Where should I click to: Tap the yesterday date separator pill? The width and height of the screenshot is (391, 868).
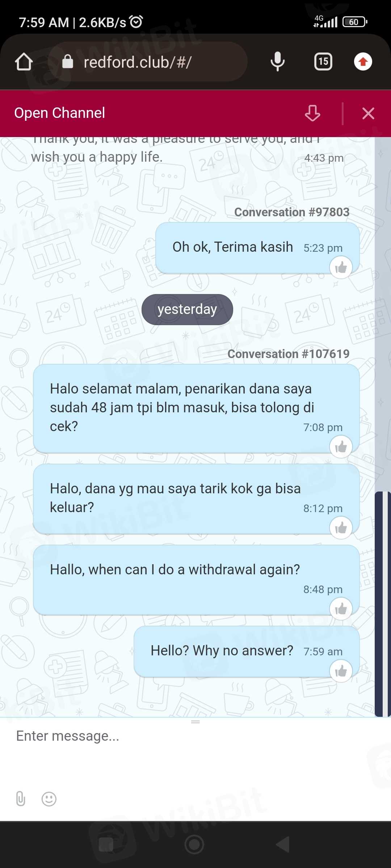pyautogui.click(x=187, y=309)
